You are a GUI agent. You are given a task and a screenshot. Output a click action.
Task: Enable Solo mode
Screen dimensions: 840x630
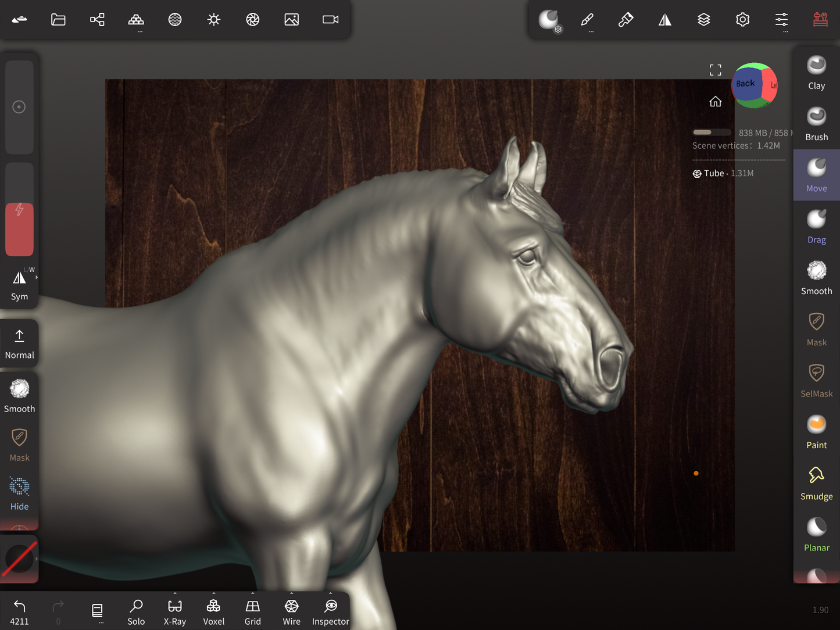click(x=136, y=611)
